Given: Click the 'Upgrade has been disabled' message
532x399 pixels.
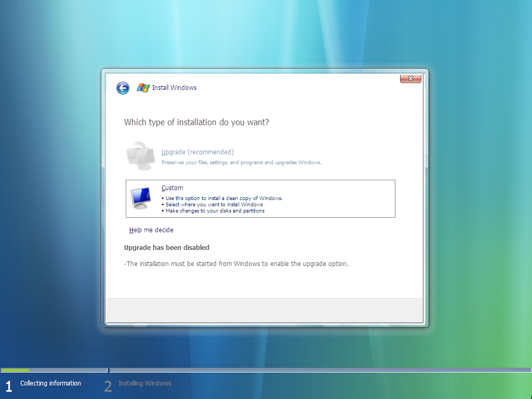Looking at the screenshot, I should pyautogui.click(x=167, y=248).
